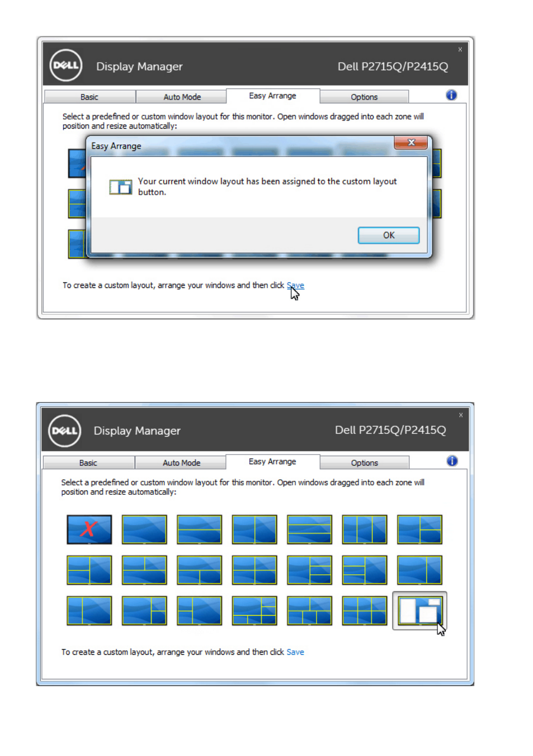This screenshot has height=756, width=533.
Task: Select layout with one top zone over two bottom
Action: pyautogui.click(x=199, y=570)
